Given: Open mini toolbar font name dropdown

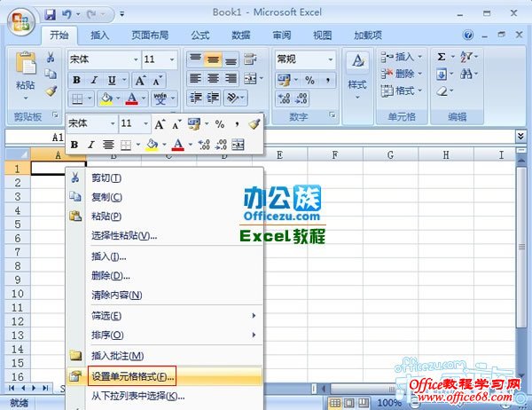Looking at the screenshot, I should [113, 123].
